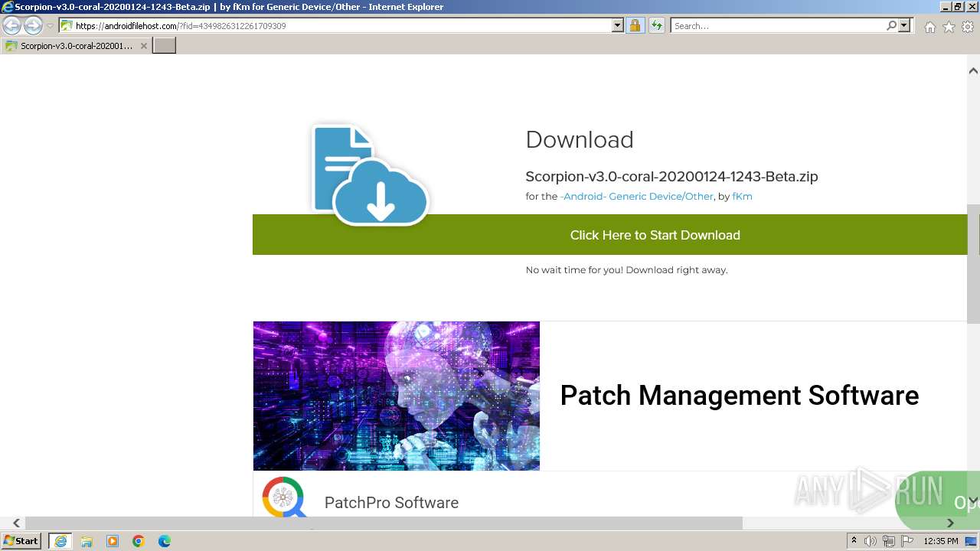Open the Tools gear icon
The image size is (980, 551).
point(968,27)
